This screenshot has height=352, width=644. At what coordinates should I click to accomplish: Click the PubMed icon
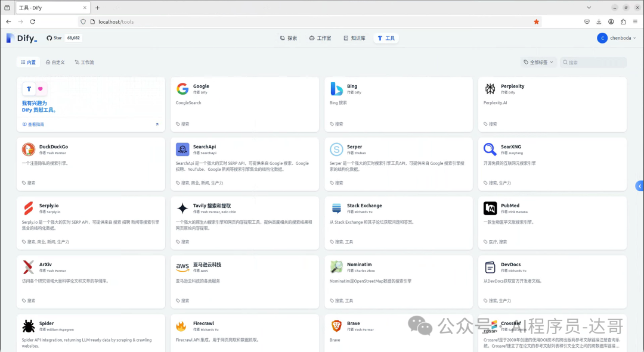[x=490, y=208]
